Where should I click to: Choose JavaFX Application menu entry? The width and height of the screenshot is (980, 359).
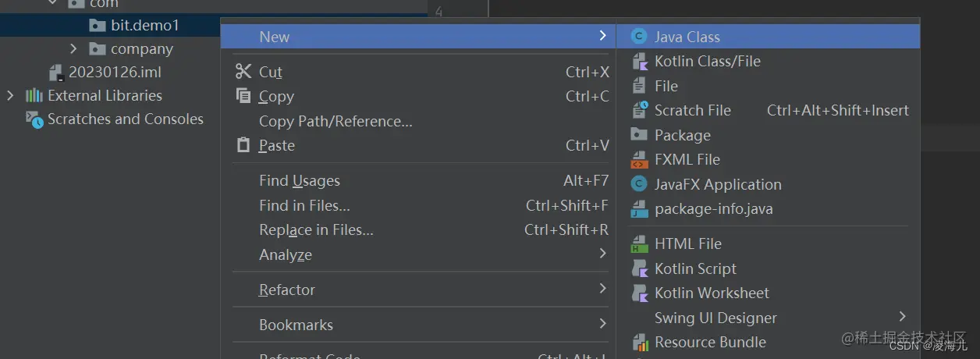(x=768, y=184)
